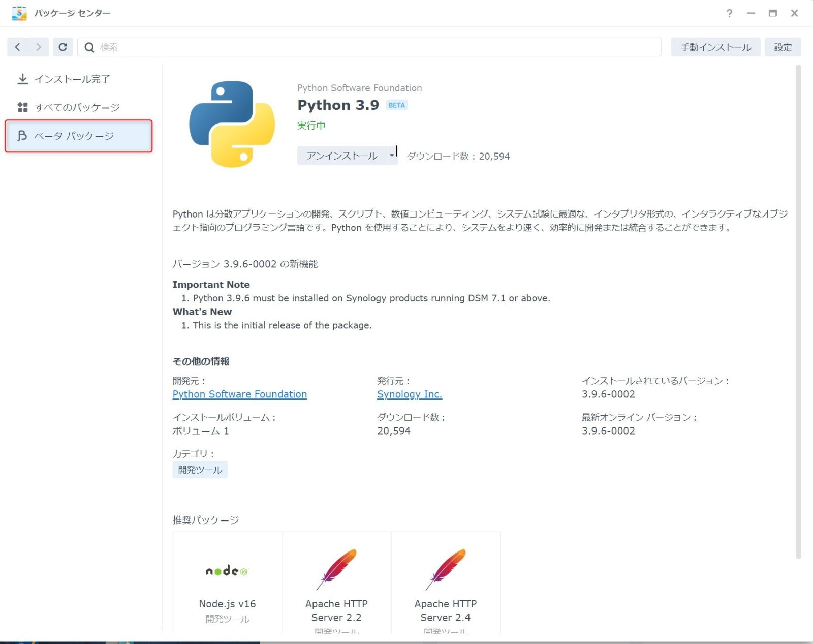The height and width of the screenshot is (644, 813).
Task: Open the help question mark icon
Action: 729,13
